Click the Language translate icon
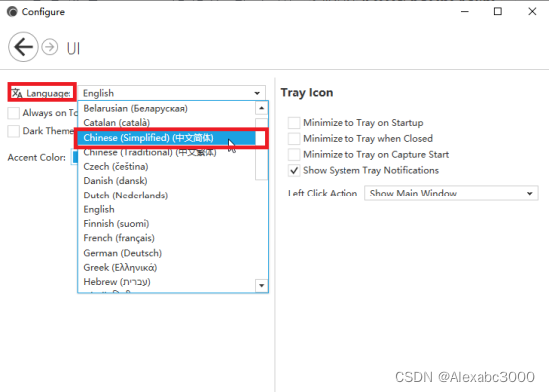The height and width of the screenshot is (392, 550). [17, 93]
